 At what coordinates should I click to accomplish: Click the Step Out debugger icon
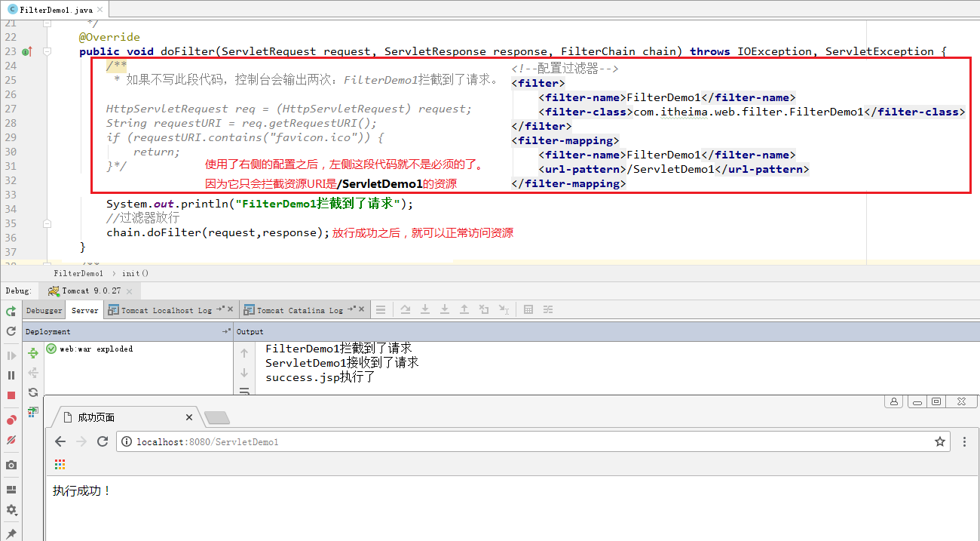(x=464, y=309)
